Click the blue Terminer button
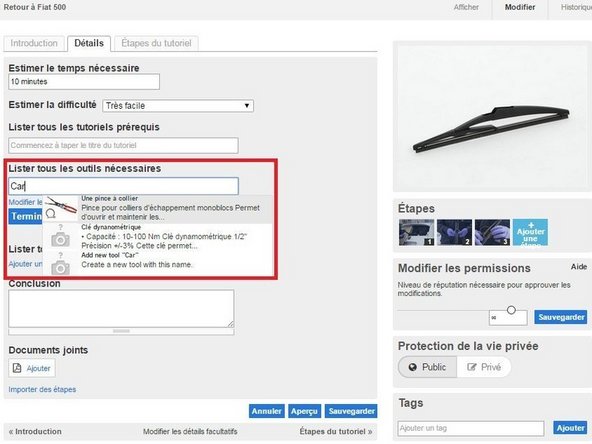Viewport: 592px width, 444px height. [26, 216]
